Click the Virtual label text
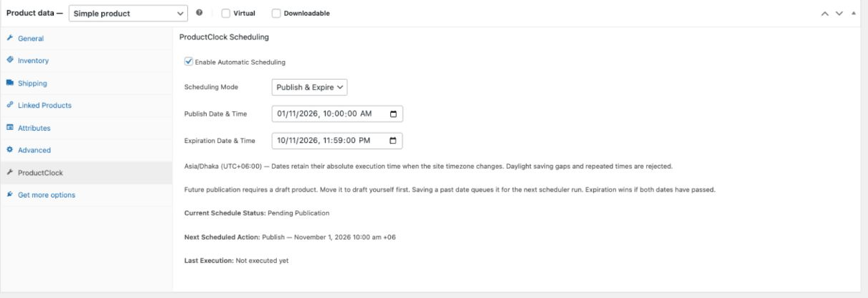The image size is (868, 298). [245, 13]
